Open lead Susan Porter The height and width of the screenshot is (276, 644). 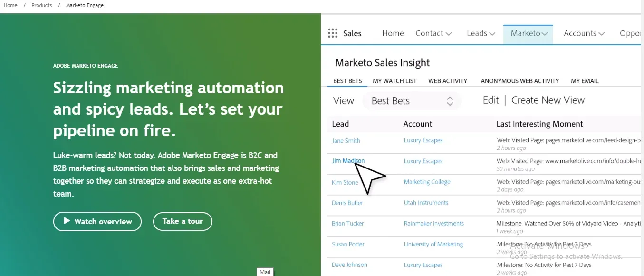click(348, 244)
